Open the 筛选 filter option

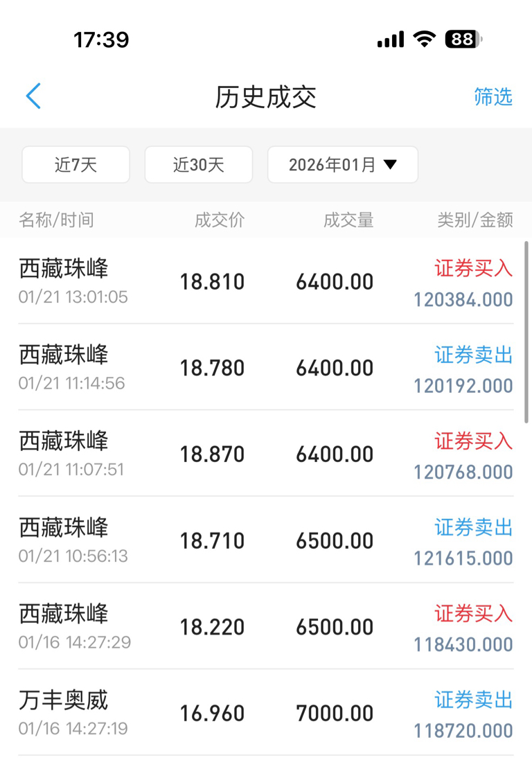[493, 96]
